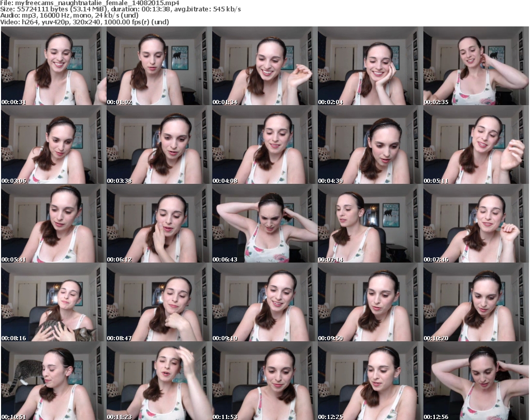The height and width of the screenshot is (420, 530).
Task: Open the frame stamped 00:07:46
Action: [x=476, y=224]
